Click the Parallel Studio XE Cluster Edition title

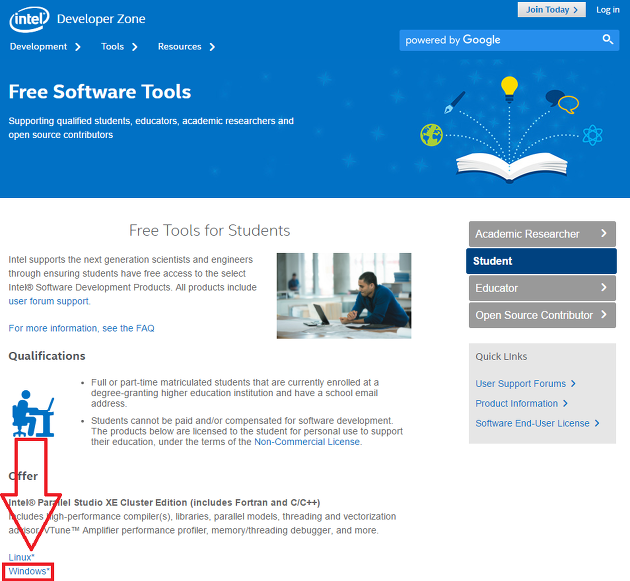tap(164, 503)
